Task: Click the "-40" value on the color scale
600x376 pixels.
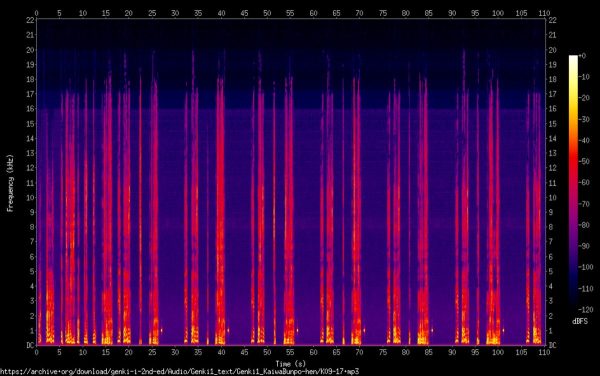Action: point(585,140)
